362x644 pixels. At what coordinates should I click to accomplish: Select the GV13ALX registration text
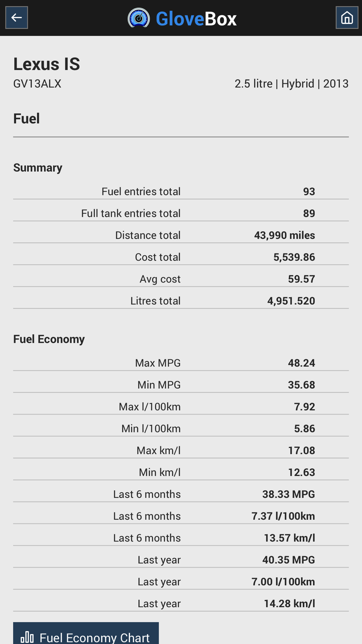pos(37,84)
